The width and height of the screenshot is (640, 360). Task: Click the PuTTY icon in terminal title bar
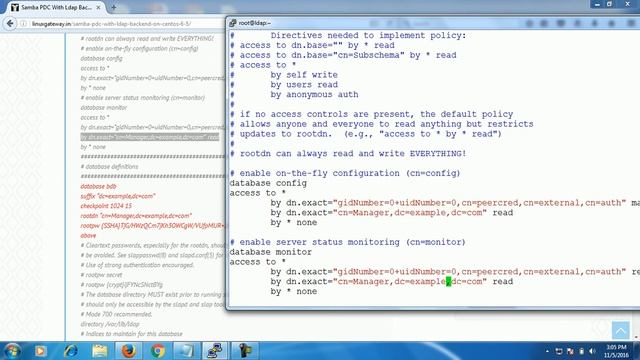click(233, 23)
